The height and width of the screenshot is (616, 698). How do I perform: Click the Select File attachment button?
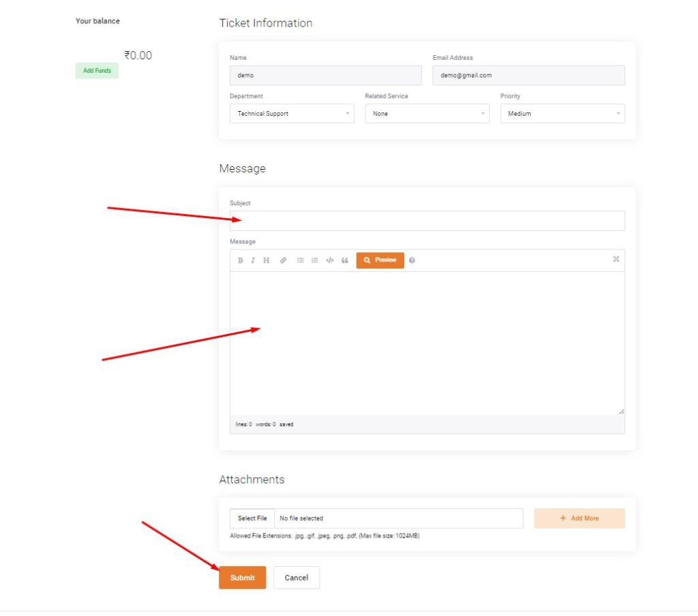[x=252, y=519]
